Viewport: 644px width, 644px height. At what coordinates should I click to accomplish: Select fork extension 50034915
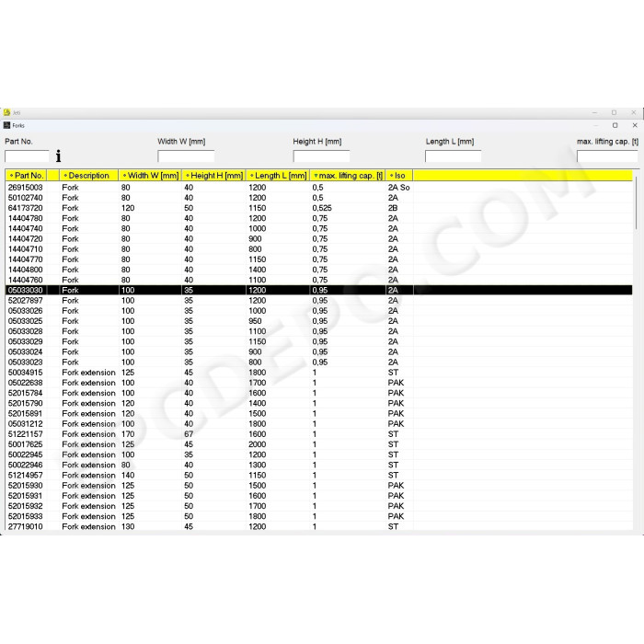[26, 372]
